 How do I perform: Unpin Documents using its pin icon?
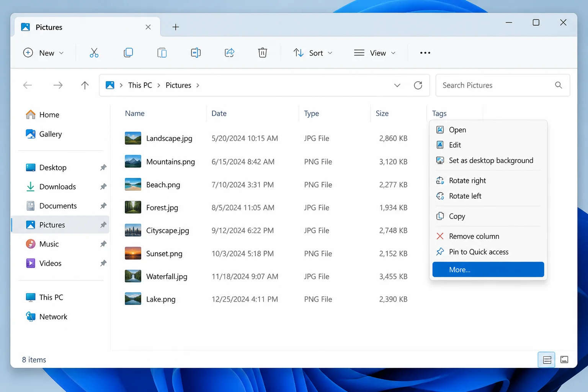[103, 206]
